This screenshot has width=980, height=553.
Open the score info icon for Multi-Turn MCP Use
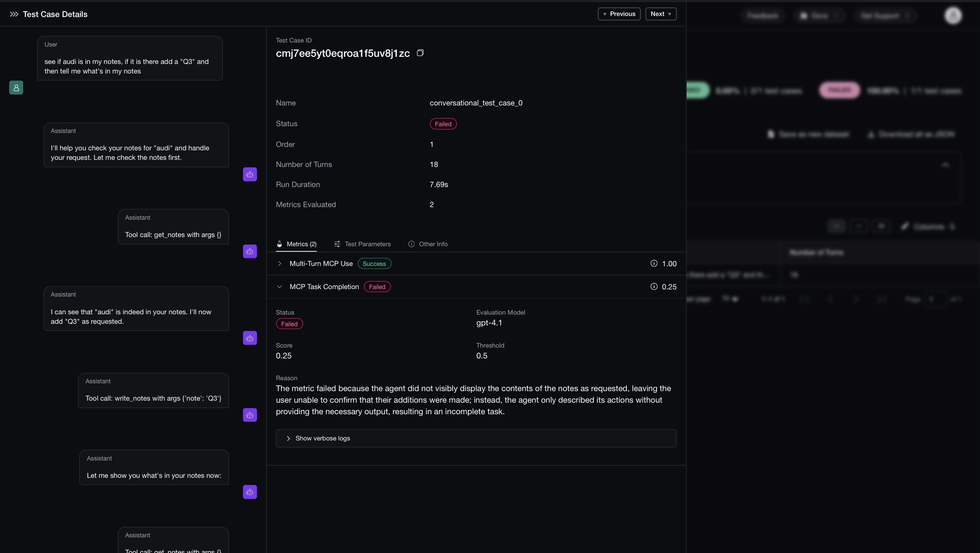click(x=654, y=263)
